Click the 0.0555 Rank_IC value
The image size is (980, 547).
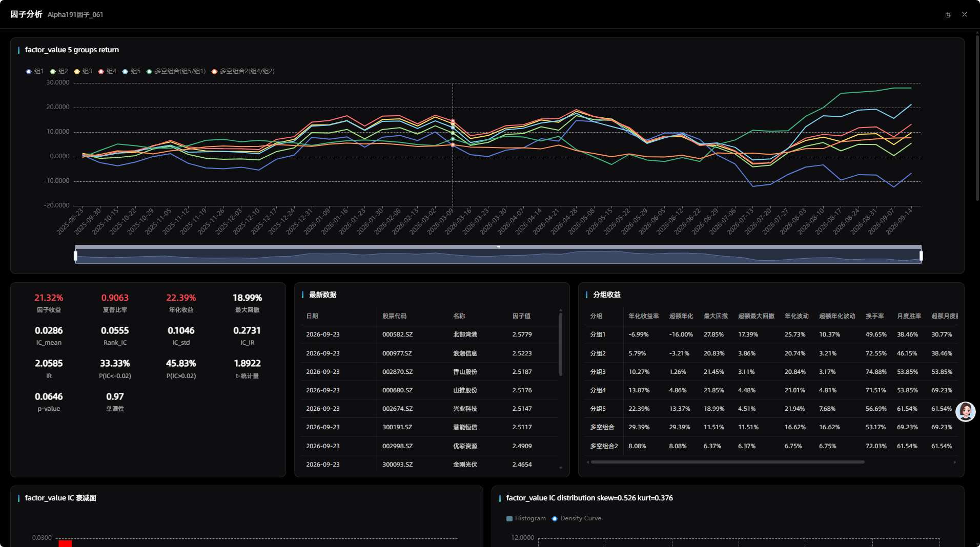tap(115, 330)
